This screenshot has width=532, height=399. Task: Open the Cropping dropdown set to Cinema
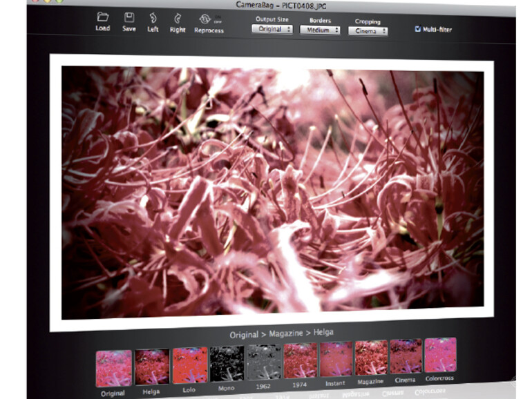pos(368,31)
